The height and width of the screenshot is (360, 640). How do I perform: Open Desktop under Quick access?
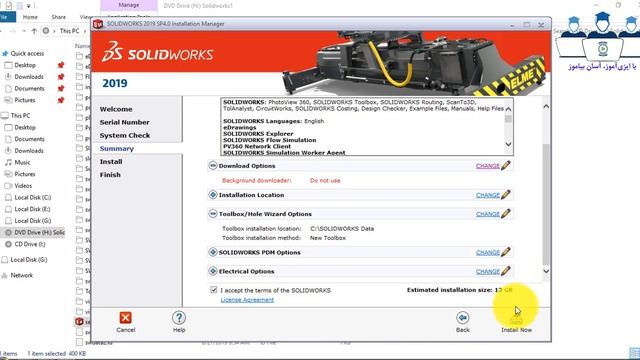click(x=25, y=65)
